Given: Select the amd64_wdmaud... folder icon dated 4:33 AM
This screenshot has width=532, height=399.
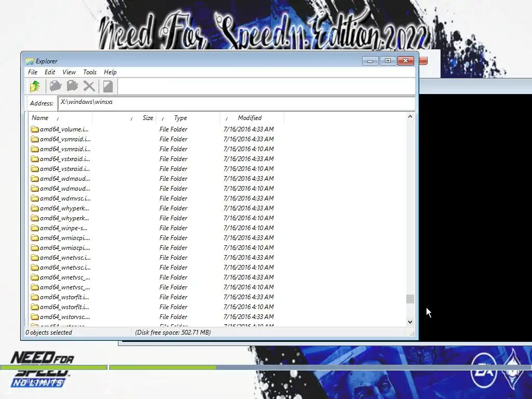Looking at the screenshot, I should coord(35,179).
